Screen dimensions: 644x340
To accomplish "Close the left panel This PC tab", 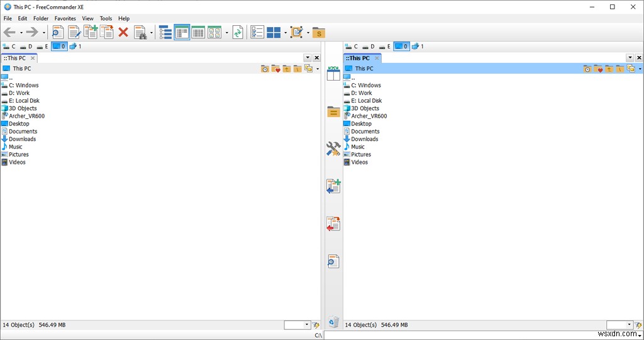I will point(33,58).
